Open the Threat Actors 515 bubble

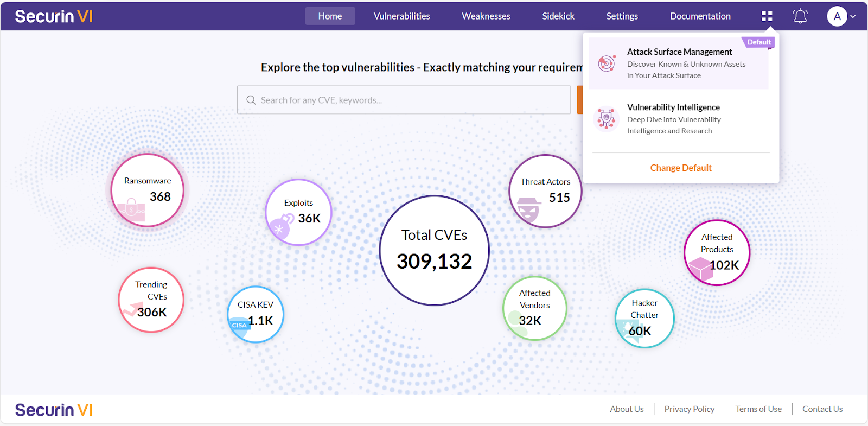click(x=545, y=191)
